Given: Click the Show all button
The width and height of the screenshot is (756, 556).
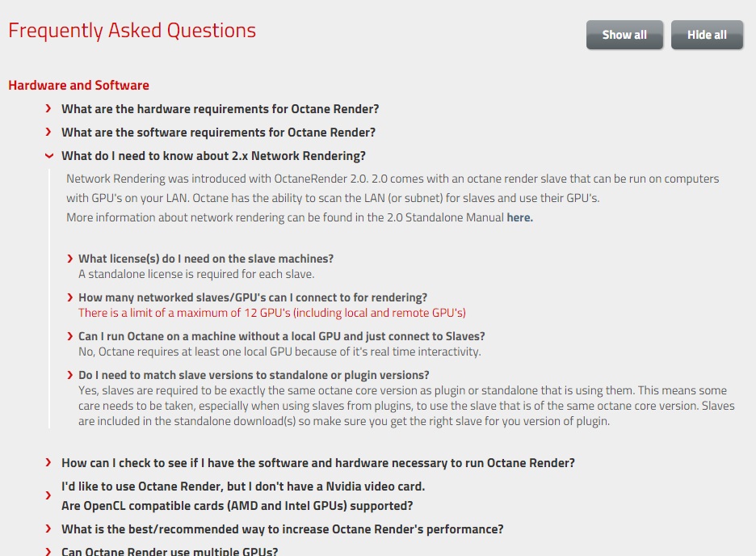Looking at the screenshot, I should (x=624, y=35).
